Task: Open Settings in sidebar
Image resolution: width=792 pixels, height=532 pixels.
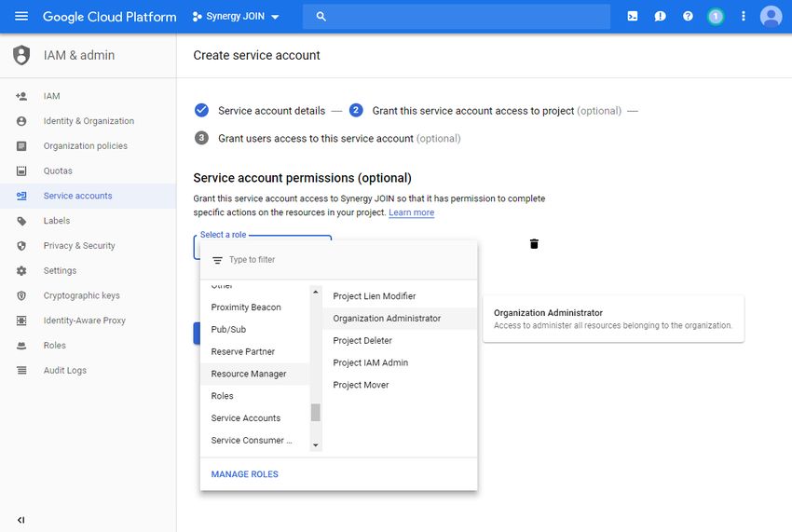Action: click(x=88, y=271)
